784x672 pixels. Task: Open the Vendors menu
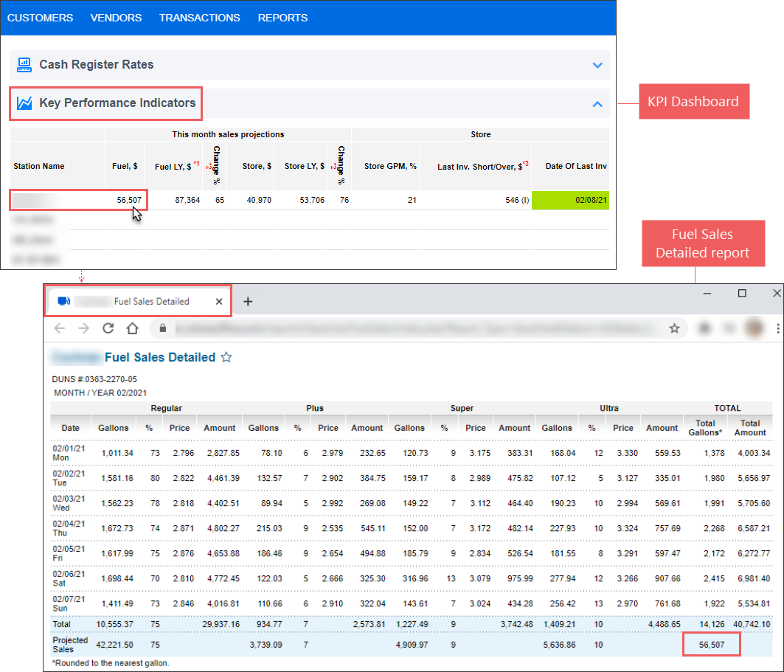tap(116, 18)
